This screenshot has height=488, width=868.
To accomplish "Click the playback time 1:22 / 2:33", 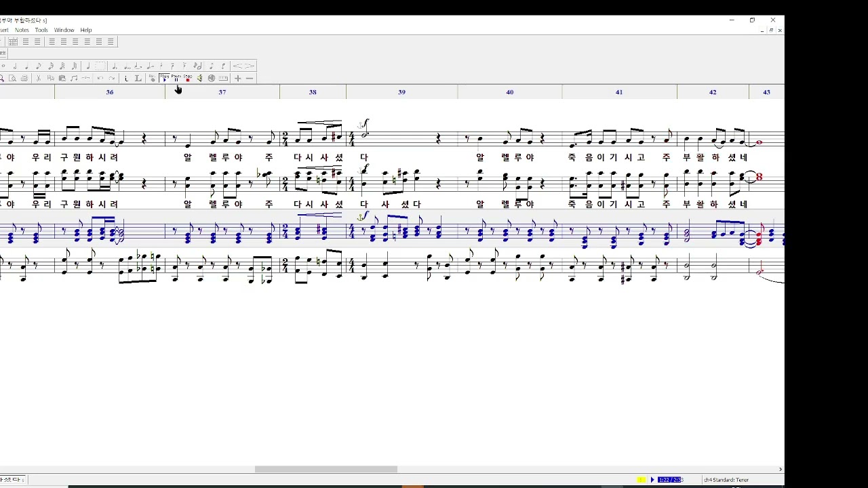I will tap(669, 480).
